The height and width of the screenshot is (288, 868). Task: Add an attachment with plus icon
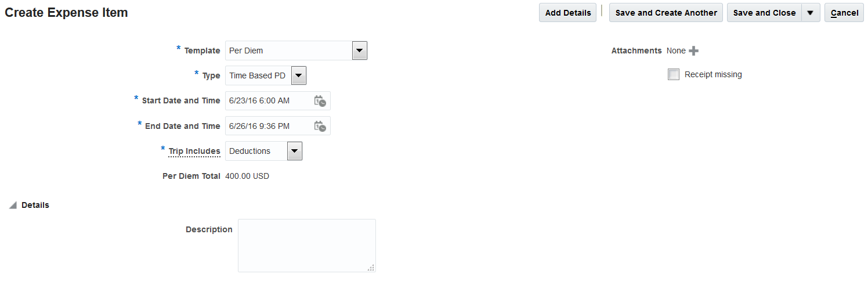(x=693, y=51)
